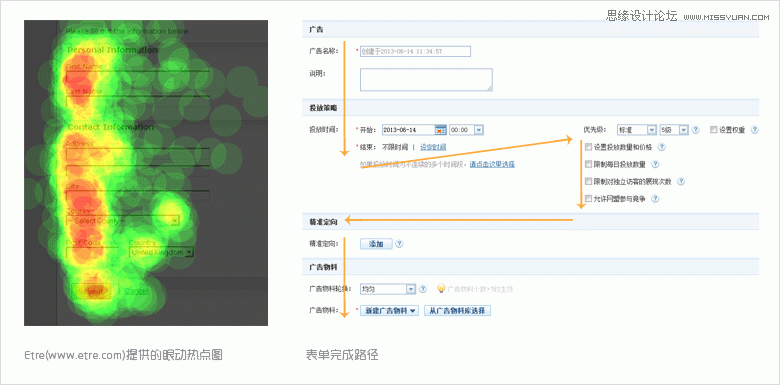Click the 添加 targeting button

point(376,244)
